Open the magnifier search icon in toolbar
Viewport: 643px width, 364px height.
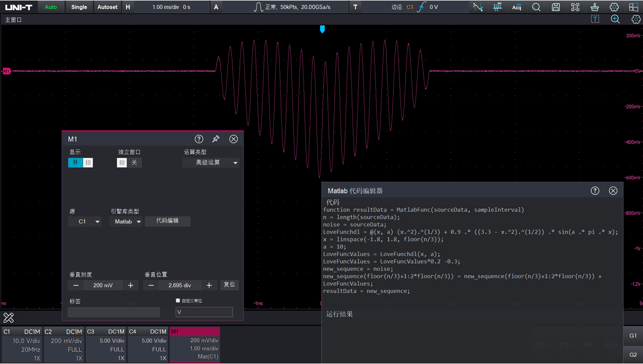(536, 7)
